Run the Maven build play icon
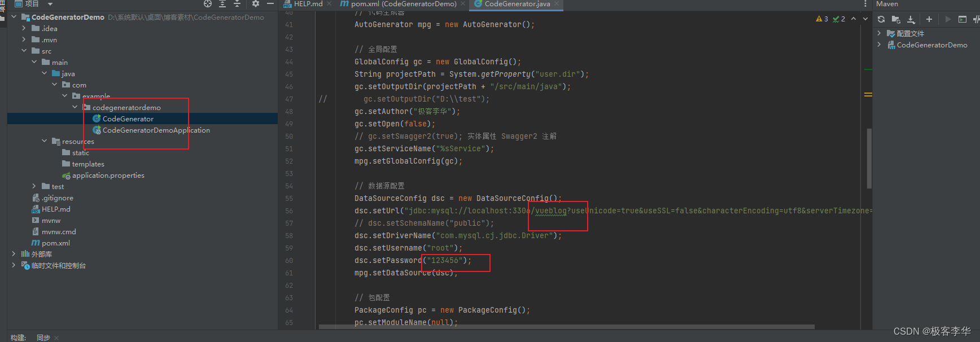Screen dimensions: 980x342 (x=948, y=19)
